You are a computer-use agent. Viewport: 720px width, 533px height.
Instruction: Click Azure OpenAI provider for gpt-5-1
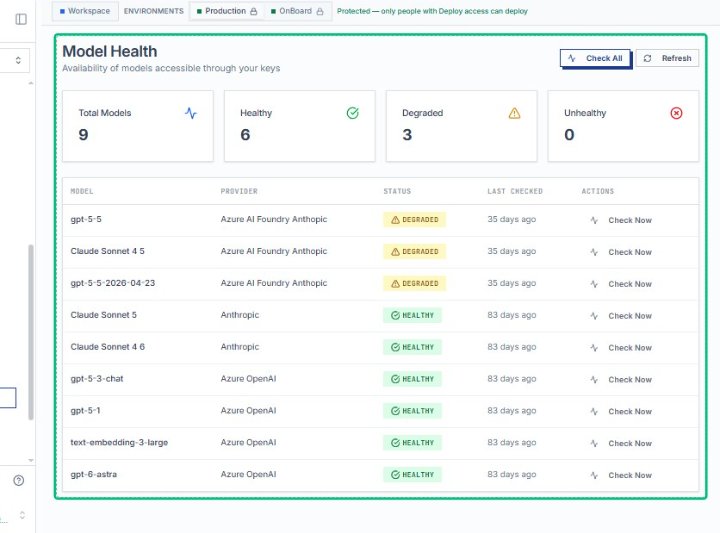[x=248, y=410]
